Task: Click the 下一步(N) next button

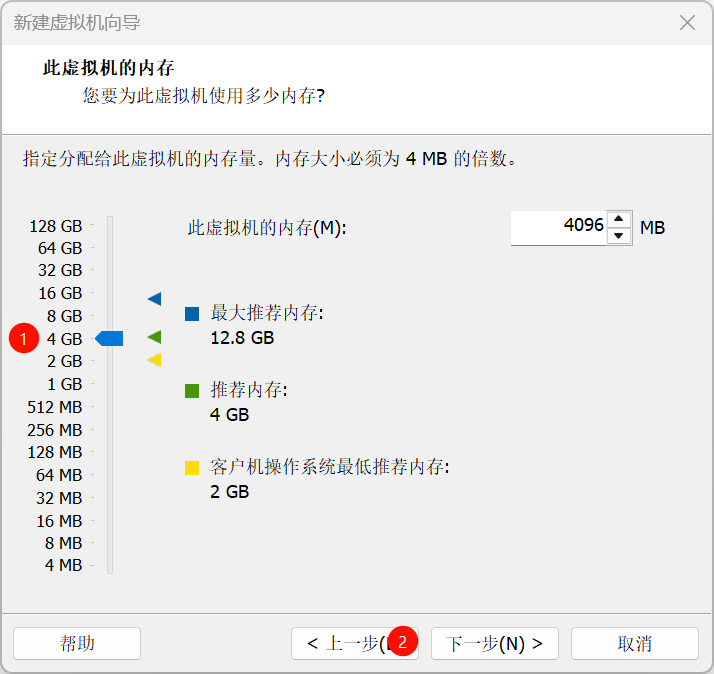Action: (x=494, y=643)
